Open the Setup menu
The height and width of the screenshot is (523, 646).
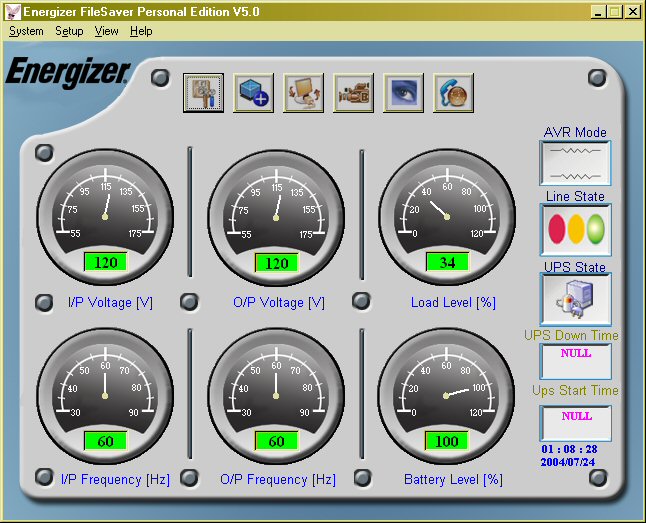[x=69, y=31]
